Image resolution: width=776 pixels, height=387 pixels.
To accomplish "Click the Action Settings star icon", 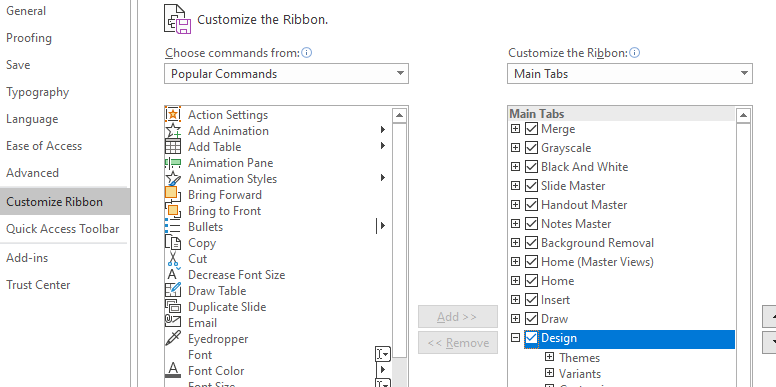I will click(x=173, y=114).
